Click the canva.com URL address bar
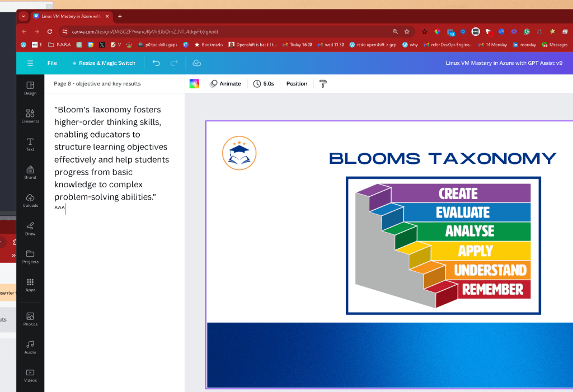 point(145,32)
